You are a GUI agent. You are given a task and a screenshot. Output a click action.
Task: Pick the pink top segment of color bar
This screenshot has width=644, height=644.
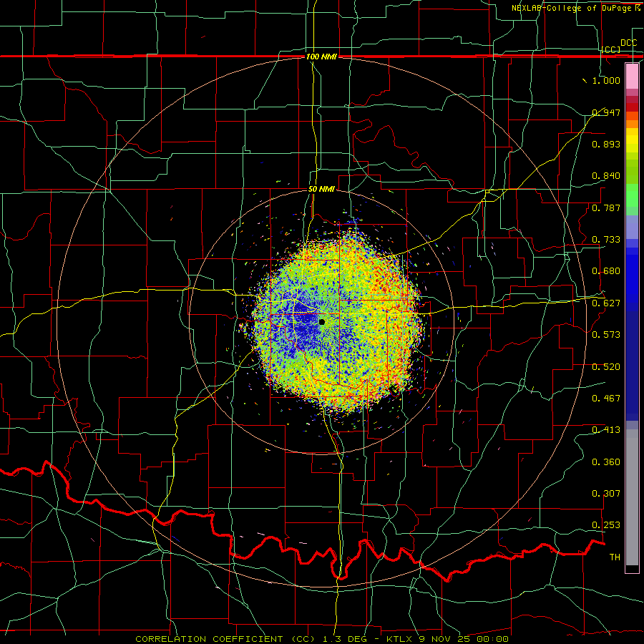tap(632, 76)
